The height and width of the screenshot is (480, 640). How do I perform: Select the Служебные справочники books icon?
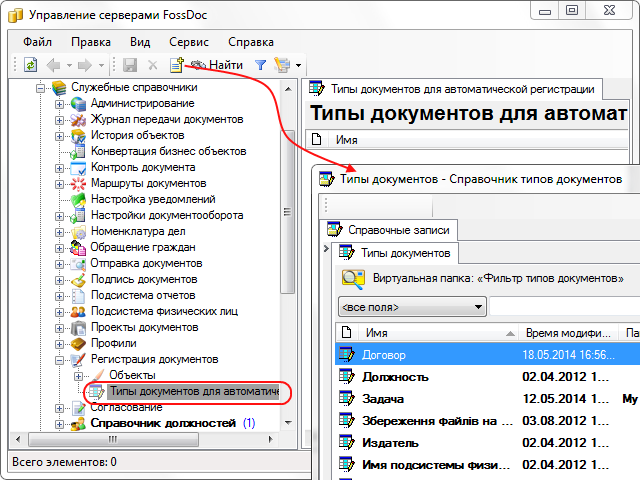[59, 88]
